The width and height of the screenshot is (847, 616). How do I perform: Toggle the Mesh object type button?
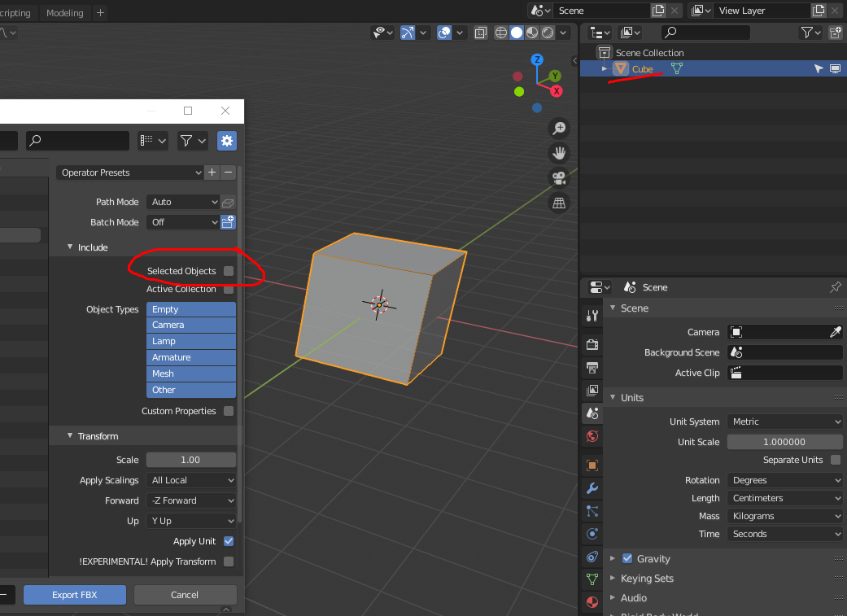pyautogui.click(x=191, y=374)
